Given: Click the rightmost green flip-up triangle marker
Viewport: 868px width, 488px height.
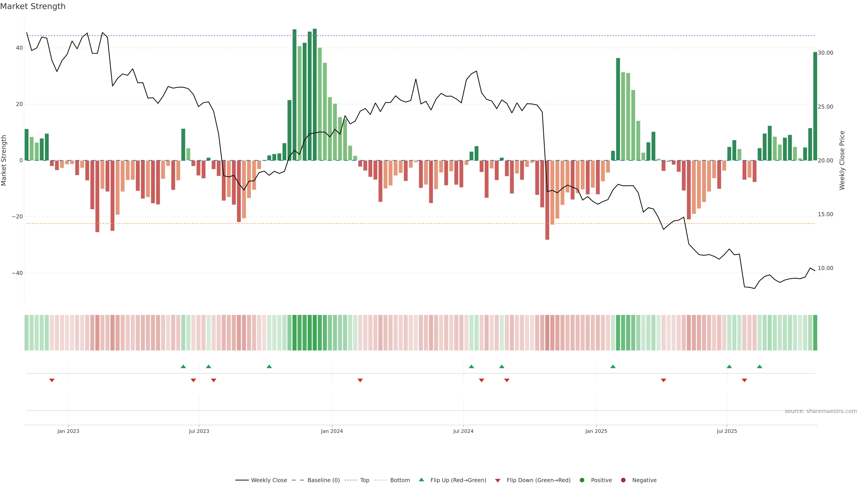Looking at the screenshot, I should click(x=759, y=366).
